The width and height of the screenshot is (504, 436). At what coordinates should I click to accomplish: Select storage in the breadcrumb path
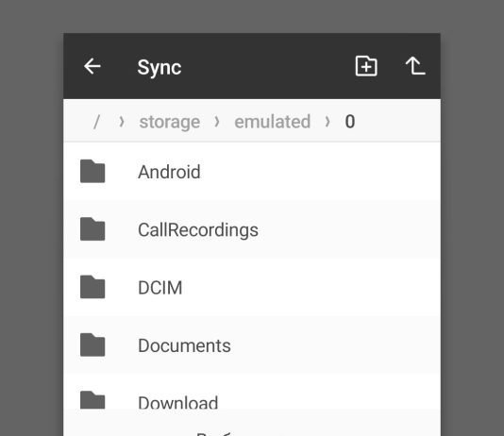click(169, 122)
